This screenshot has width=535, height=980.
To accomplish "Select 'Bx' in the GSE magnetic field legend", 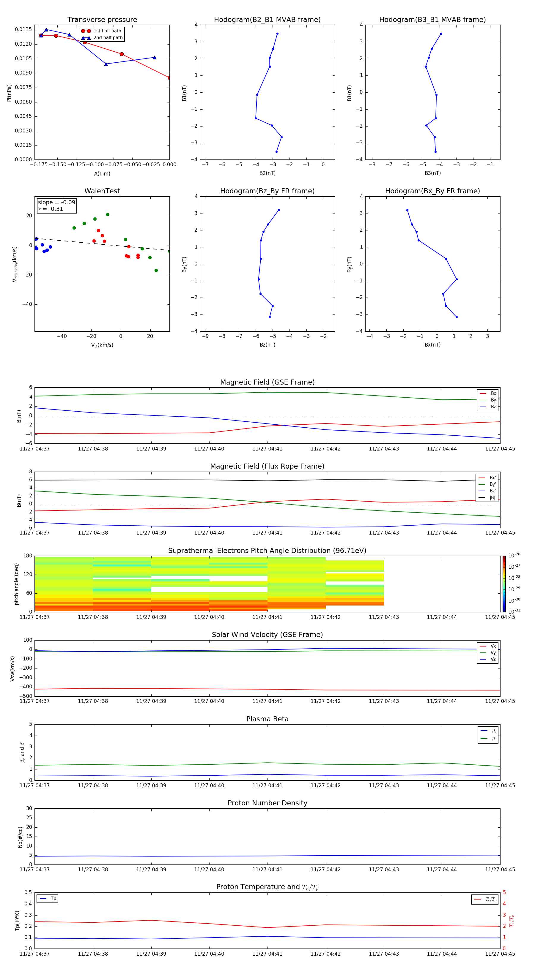I will (488, 393).
